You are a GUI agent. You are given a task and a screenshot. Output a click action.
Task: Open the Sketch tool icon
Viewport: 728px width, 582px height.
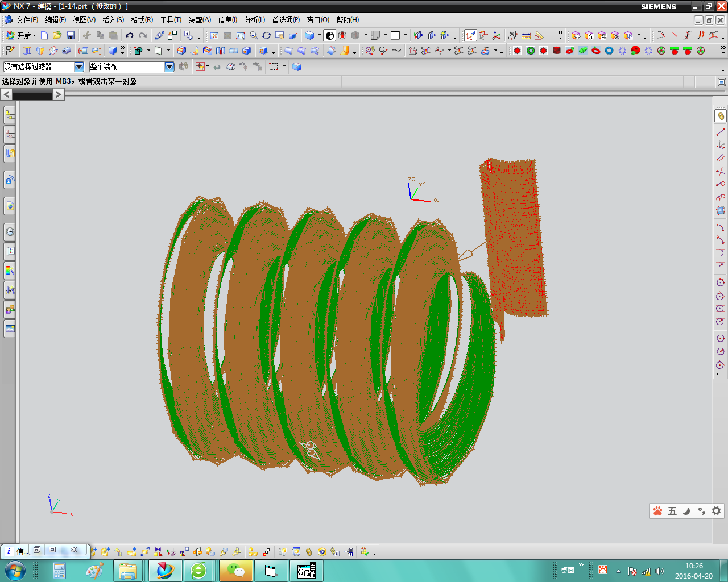10,51
